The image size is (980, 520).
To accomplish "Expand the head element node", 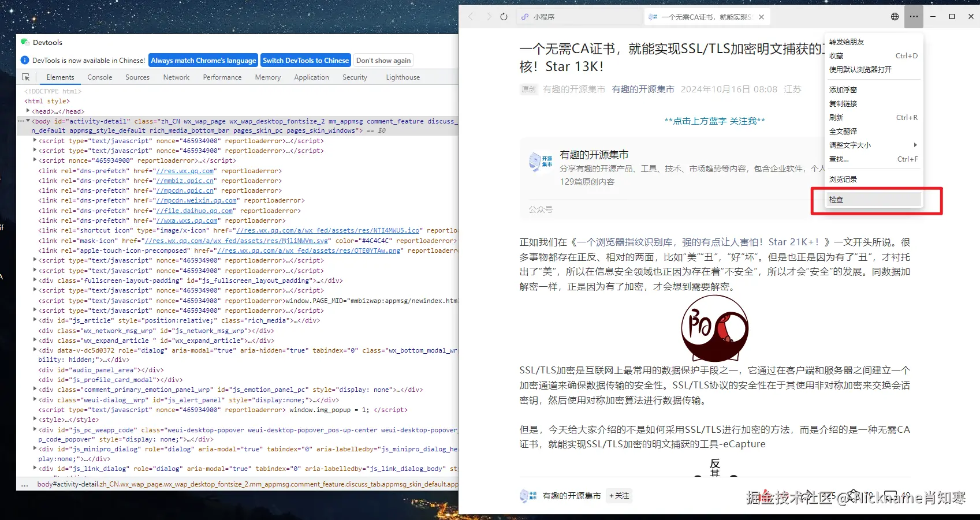I will point(28,111).
